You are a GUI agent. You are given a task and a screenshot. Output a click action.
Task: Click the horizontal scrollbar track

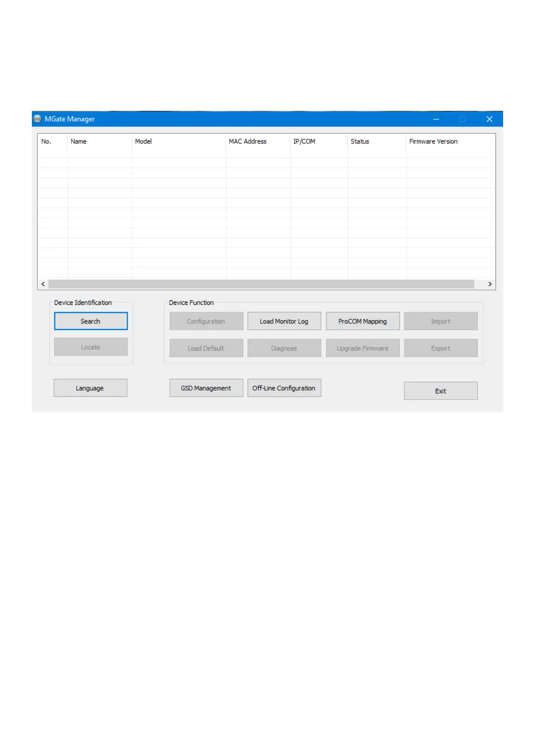pos(261,284)
